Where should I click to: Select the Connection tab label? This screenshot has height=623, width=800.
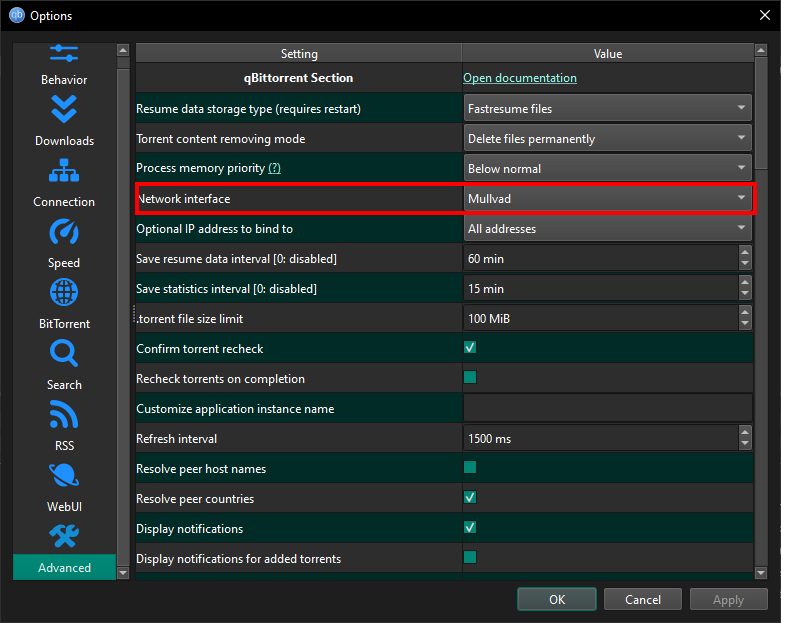click(64, 202)
